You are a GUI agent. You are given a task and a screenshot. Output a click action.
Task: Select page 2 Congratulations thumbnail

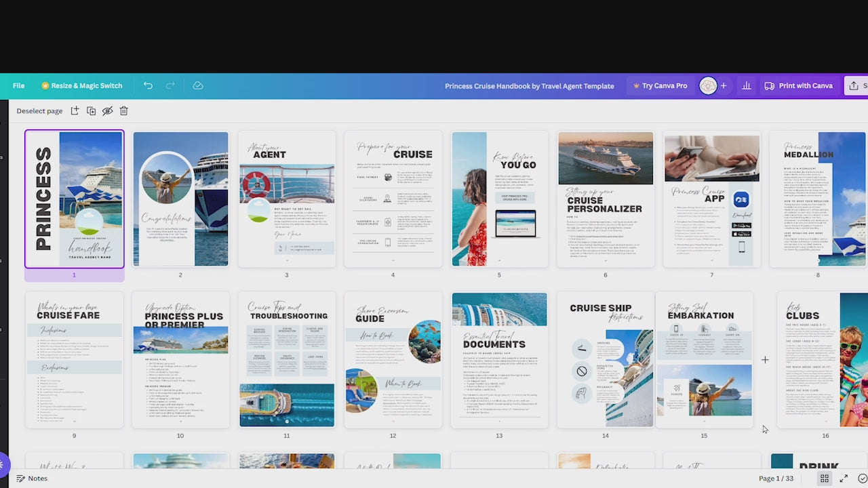[x=180, y=199]
